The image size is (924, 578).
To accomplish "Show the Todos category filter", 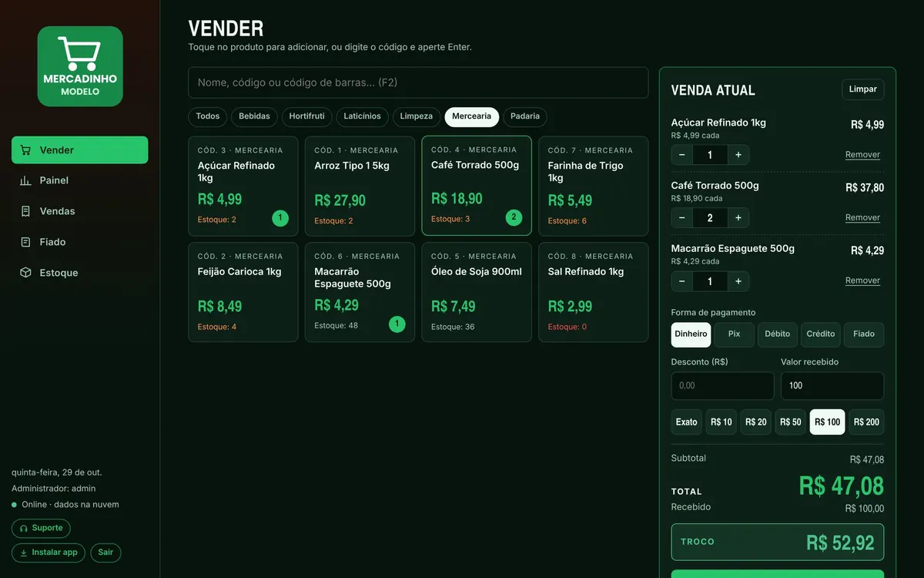I will (208, 116).
